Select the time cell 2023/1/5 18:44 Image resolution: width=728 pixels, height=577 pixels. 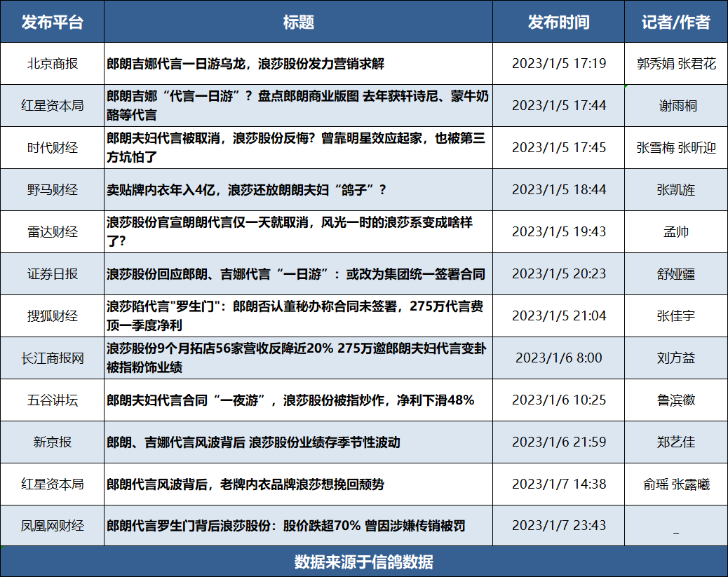pos(558,189)
